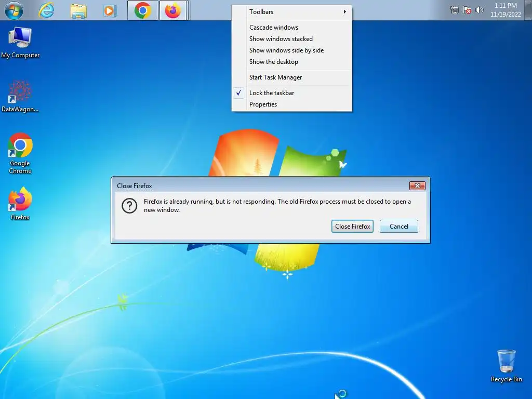Choose Start Task Manager
The width and height of the screenshot is (532, 399).
pyautogui.click(x=292, y=77)
